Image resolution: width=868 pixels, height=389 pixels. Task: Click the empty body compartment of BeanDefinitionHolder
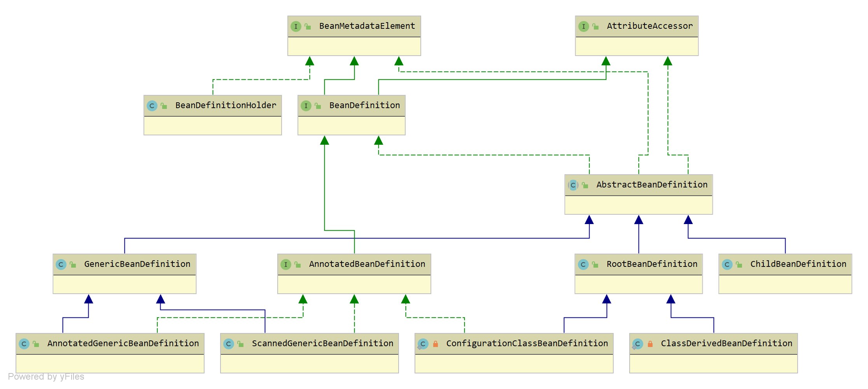click(x=213, y=126)
